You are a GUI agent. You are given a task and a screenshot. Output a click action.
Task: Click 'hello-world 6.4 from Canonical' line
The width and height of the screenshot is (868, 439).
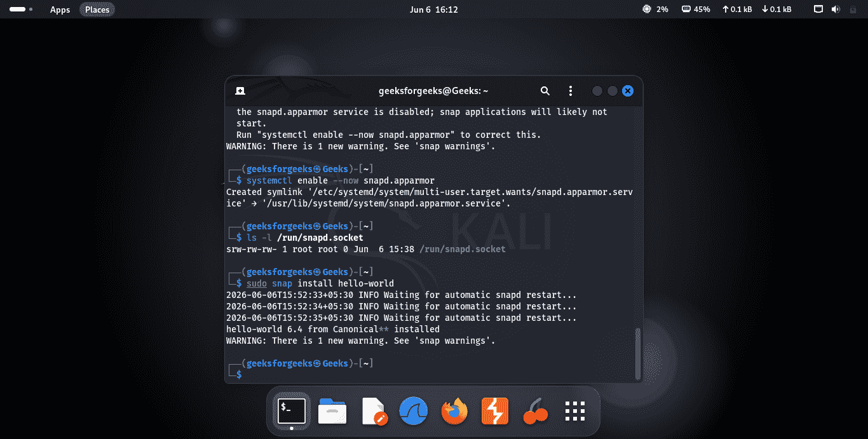333,329
